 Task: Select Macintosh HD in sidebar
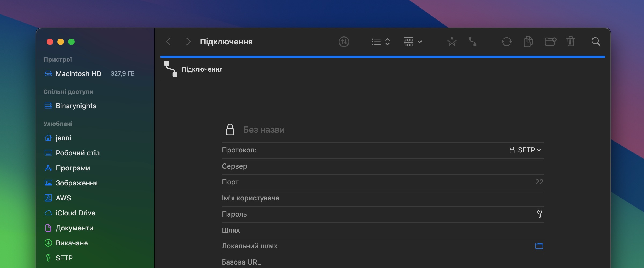pyautogui.click(x=78, y=74)
